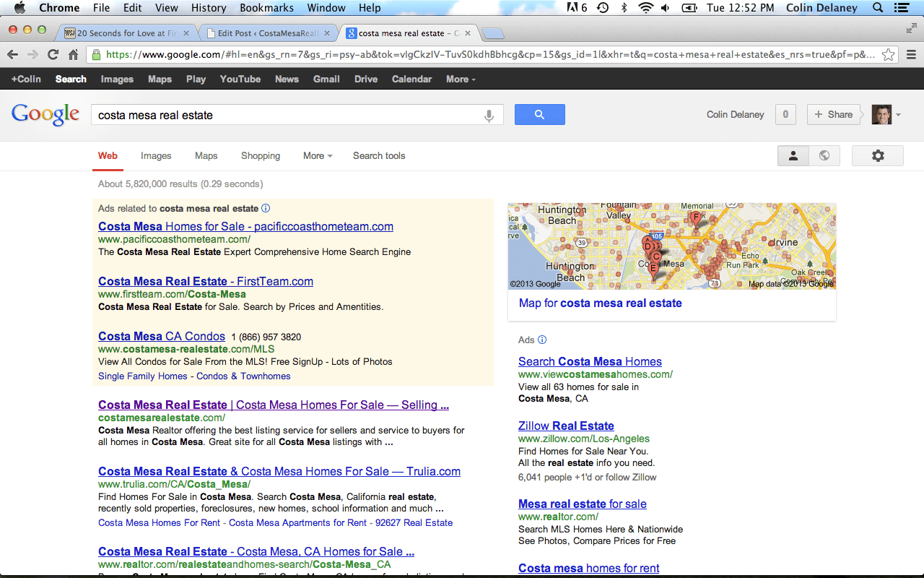Screen dimensions: 924x578
Task: Click the Wi-Fi status icon
Action: [645, 8]
